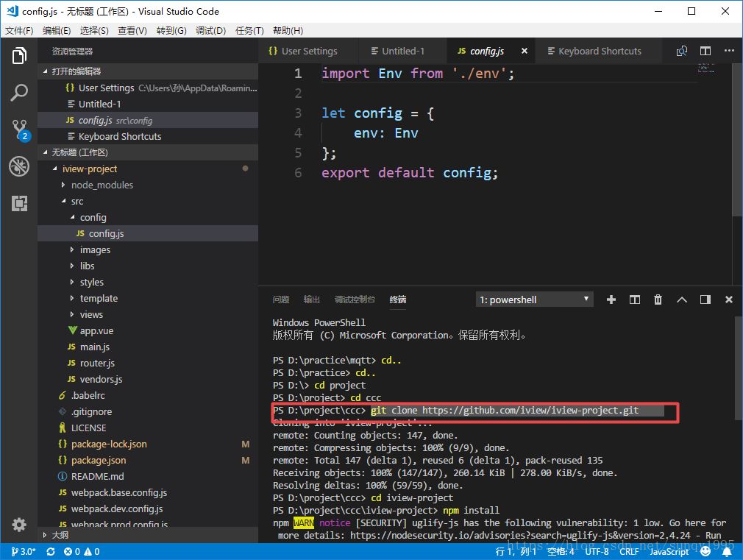Open the Debug view in activity bar
This screenshot has height=560, width=743.
(x=19, y=166)
